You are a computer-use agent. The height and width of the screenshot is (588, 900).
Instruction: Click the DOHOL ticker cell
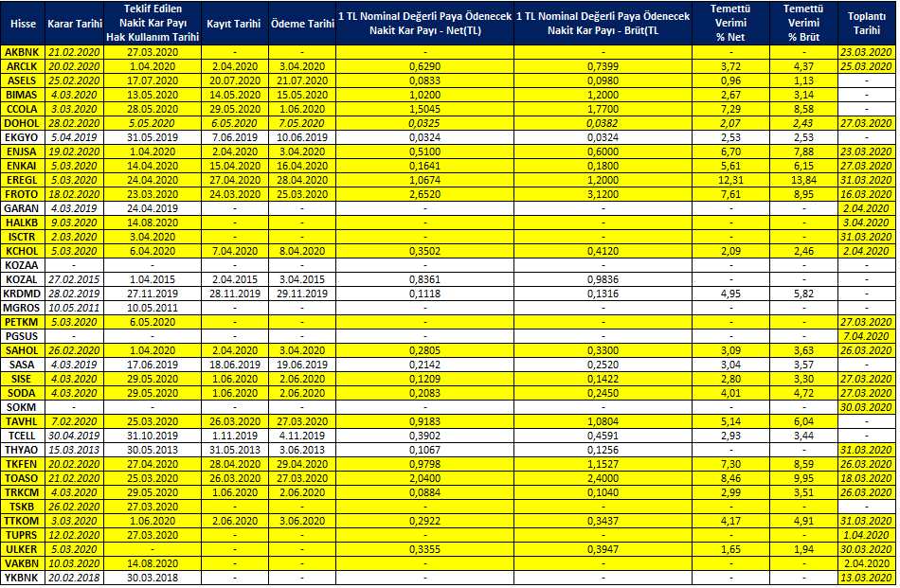pyautogui.click(x=23, y=123)
